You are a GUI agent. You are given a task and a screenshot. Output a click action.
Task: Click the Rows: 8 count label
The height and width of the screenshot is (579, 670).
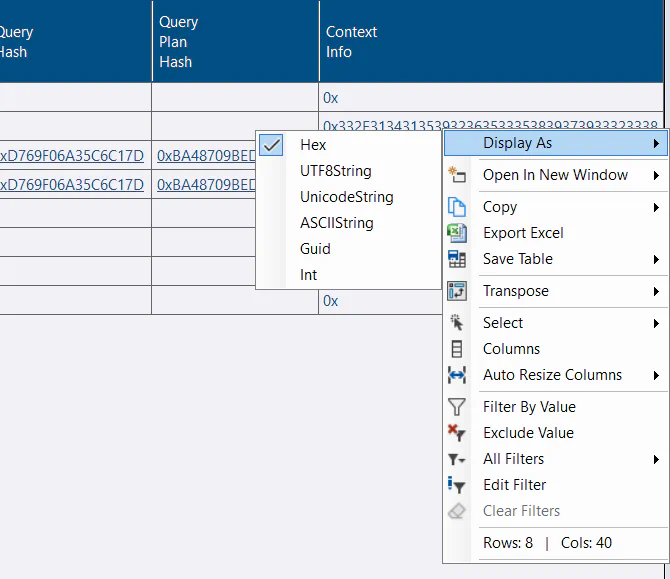[x=508, y=543]
